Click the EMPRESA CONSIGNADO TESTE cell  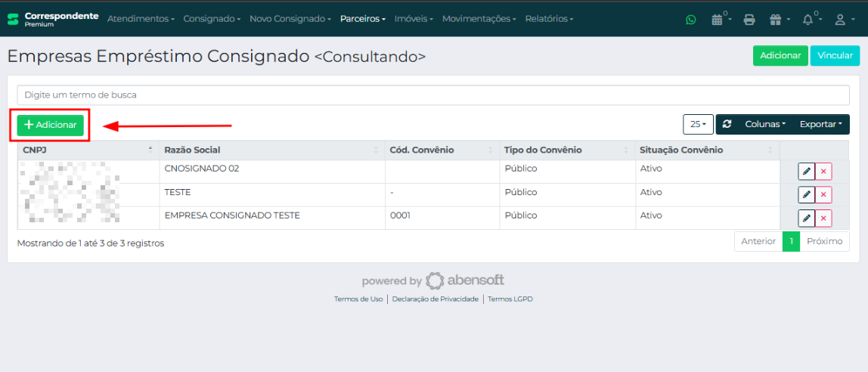(271, 218)
